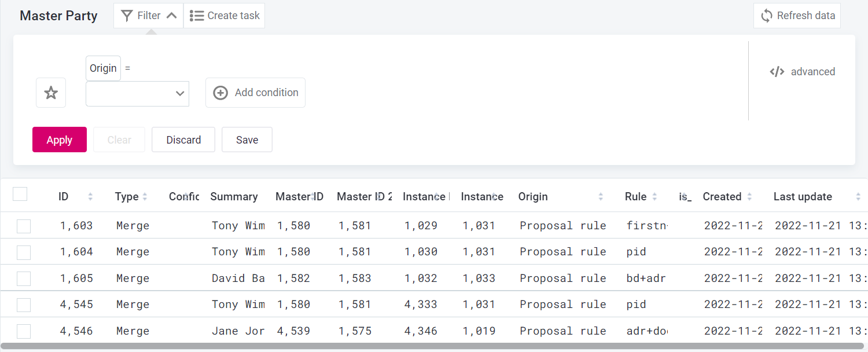Sort the table by the ID column
The width and height of the screenshot is (868, 352).
(90, 197)
